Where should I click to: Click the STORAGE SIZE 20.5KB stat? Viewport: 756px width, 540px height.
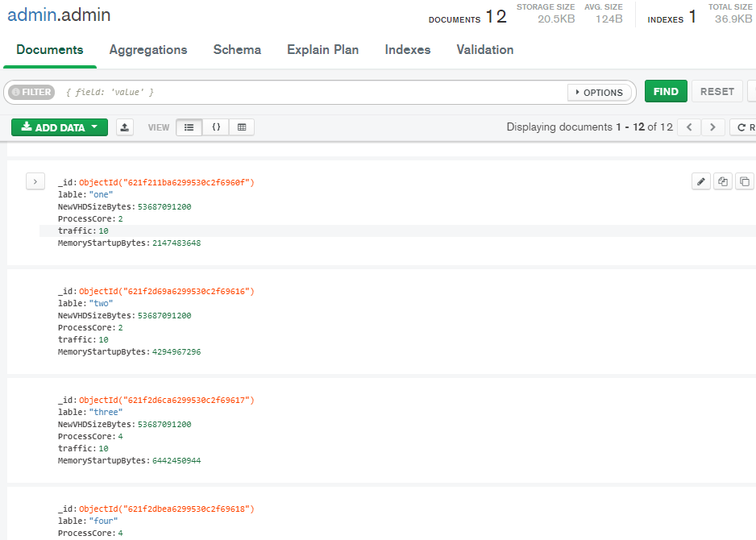coord(546,14)
